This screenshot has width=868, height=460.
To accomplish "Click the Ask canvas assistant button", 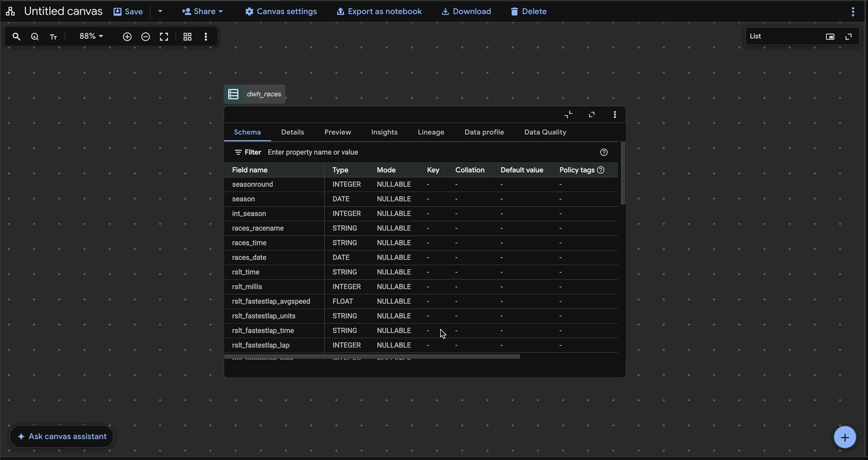I will (x=61, y=436).
